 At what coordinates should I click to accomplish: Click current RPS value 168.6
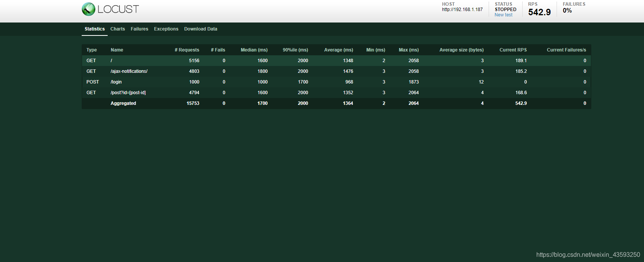(521, 93)
